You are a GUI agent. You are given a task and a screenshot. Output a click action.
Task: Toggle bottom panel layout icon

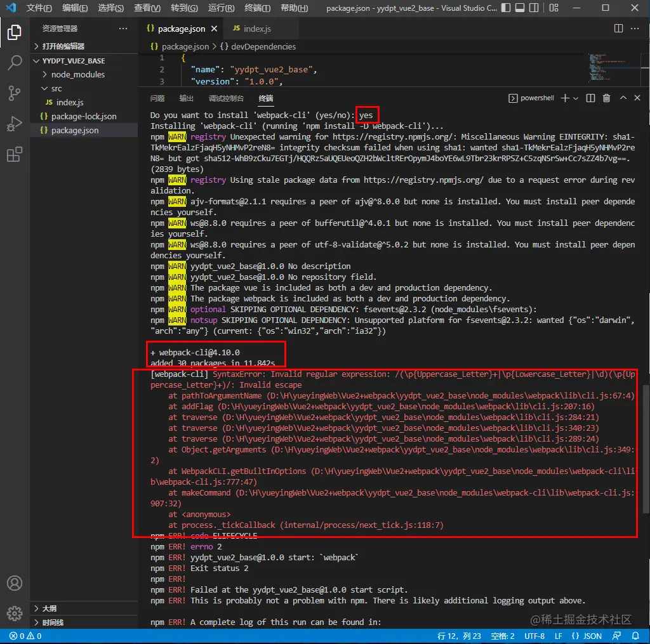tap(520, 8)
